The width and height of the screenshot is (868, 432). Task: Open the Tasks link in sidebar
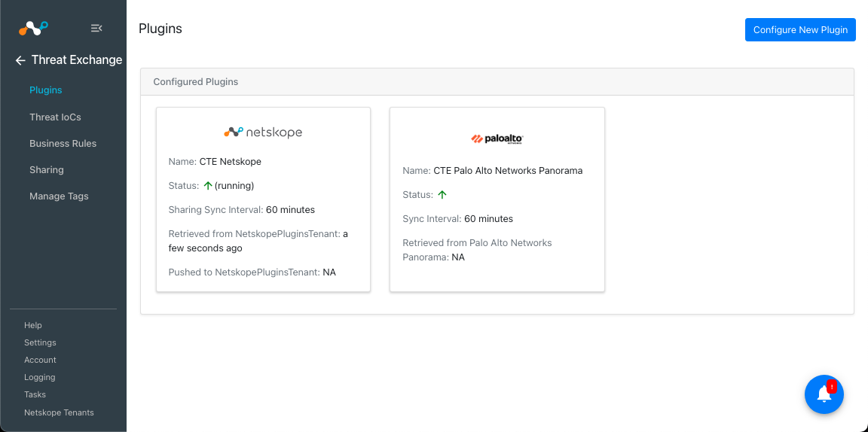35,395
